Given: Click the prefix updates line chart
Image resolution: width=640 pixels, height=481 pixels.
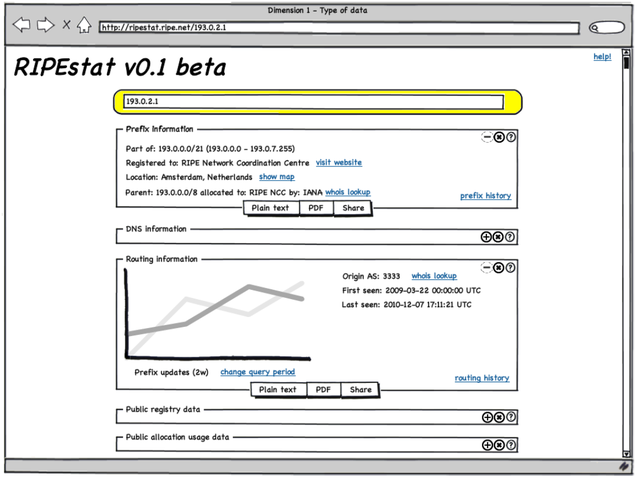Looking at the screenshot, I should coord(218,314).
